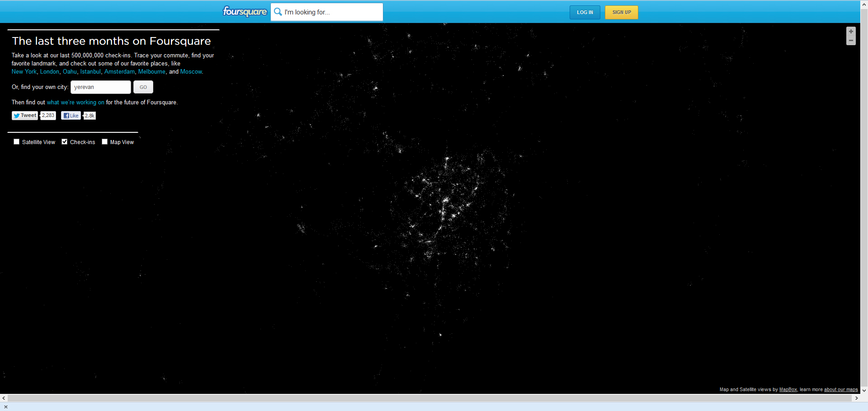Screen dimensions: 868x411
Task: Click the horizontal scrollbar left arrow
Action: click(x=4, y=398)
